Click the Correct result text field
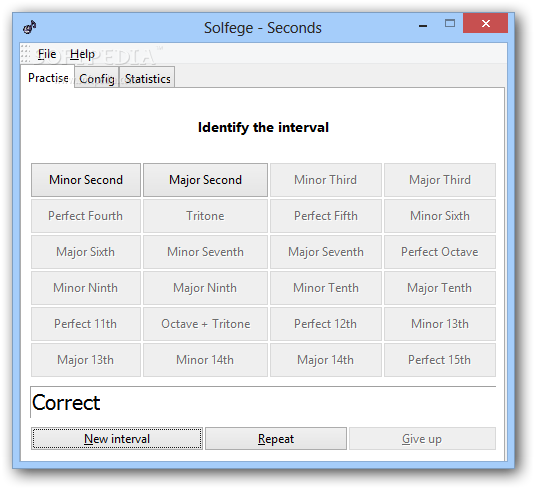535x489 pixels. click(263, 402)
